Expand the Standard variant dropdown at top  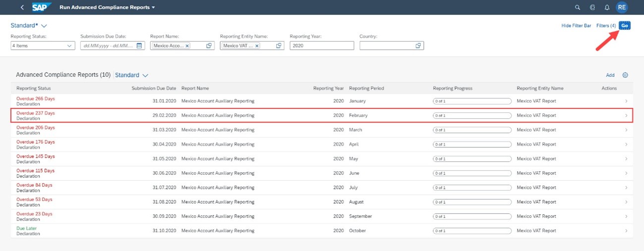coord(44,25)
